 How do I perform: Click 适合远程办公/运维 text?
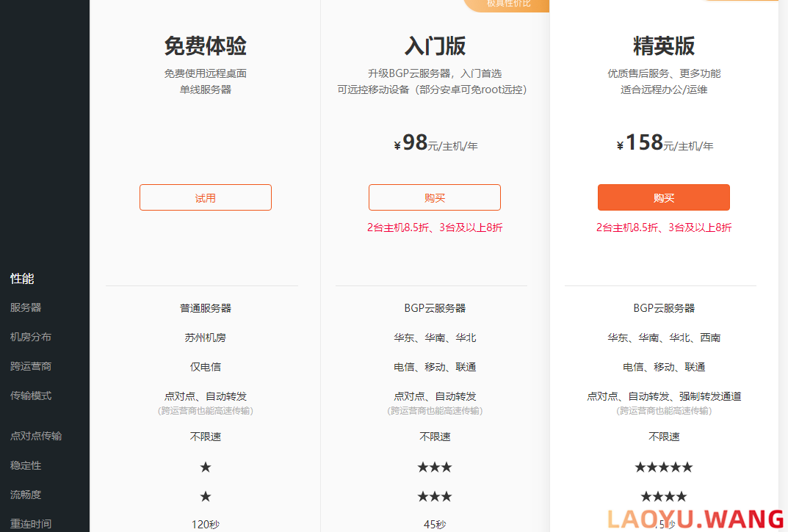pyautogui.click(x=664, y=90)
